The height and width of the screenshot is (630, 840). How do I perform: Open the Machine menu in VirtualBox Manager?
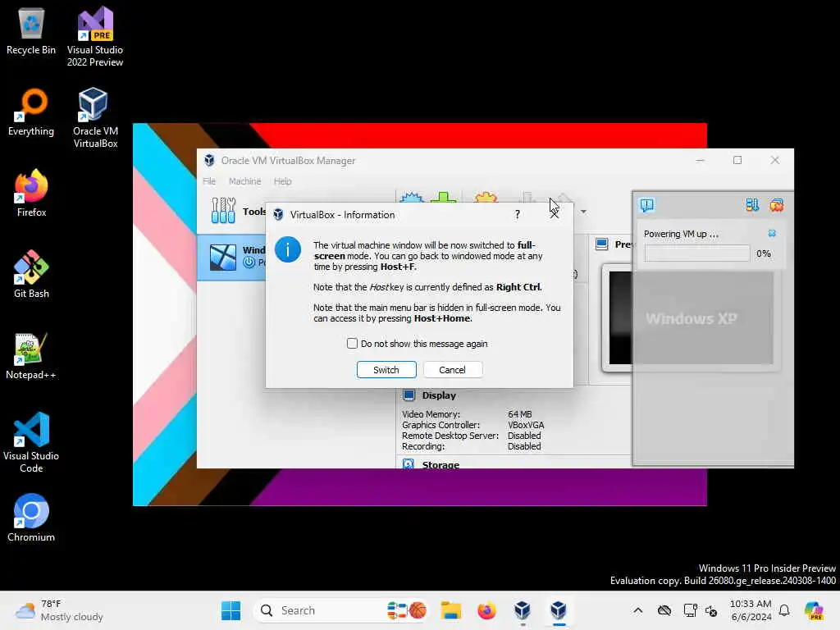coord(244,181)
